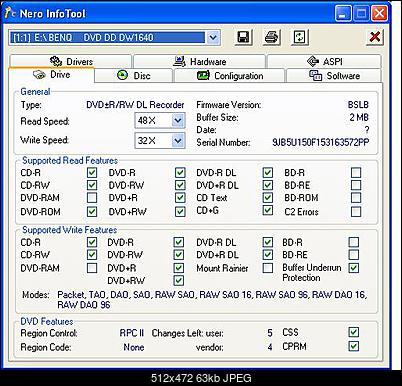
Task: Toggle the DVD+RW write feature checkbox
Action: (179, 281)
